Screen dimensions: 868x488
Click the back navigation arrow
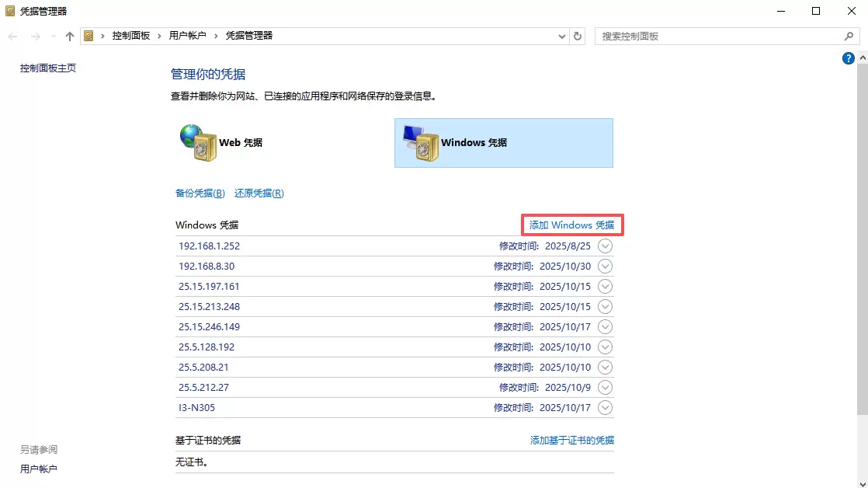(x=13, y=36)
